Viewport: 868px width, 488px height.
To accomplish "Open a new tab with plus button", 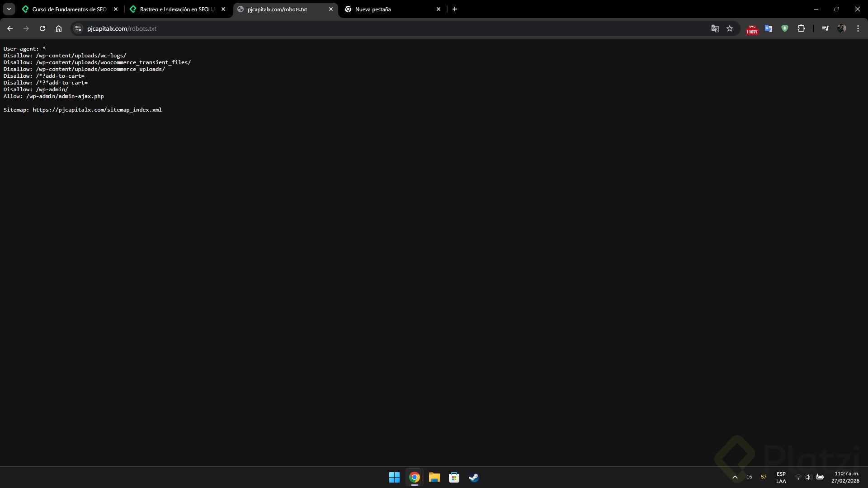I will click(x=455, y=9).
